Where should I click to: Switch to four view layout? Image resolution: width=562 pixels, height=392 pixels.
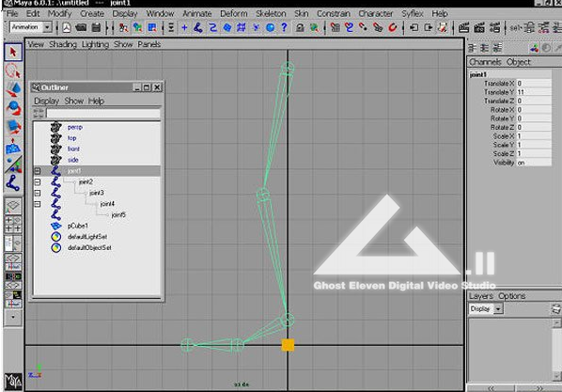click(x=13, y=224)
